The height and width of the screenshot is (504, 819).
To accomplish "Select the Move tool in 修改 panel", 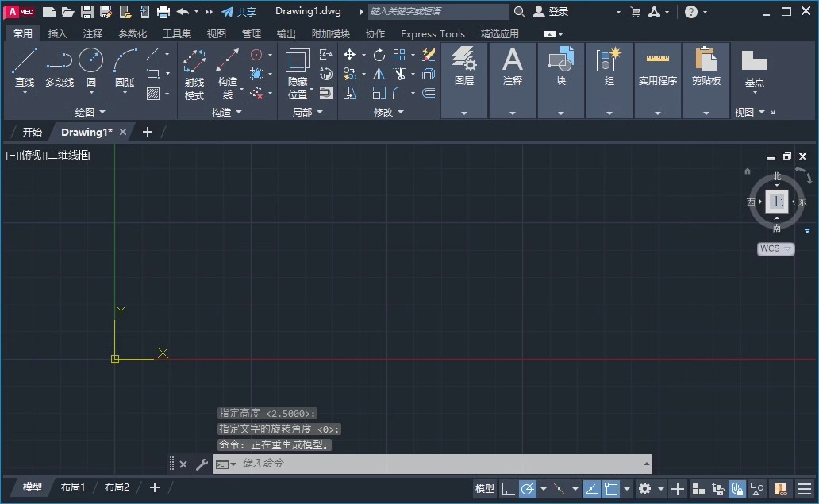I will coord(349,54).
